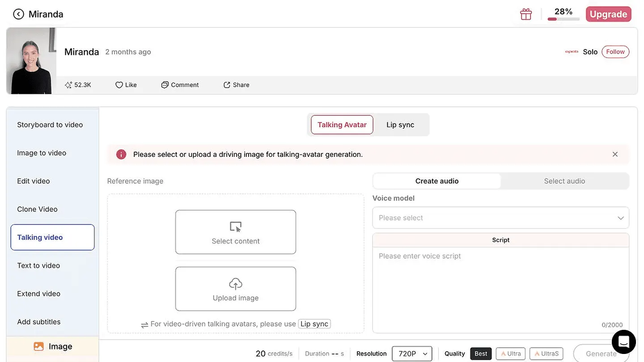
Task: Follow the Solo creator
Action: 615,52
